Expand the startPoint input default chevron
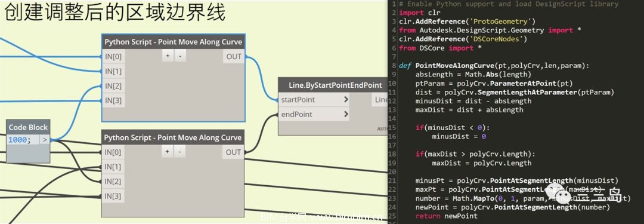 point(346,100)
